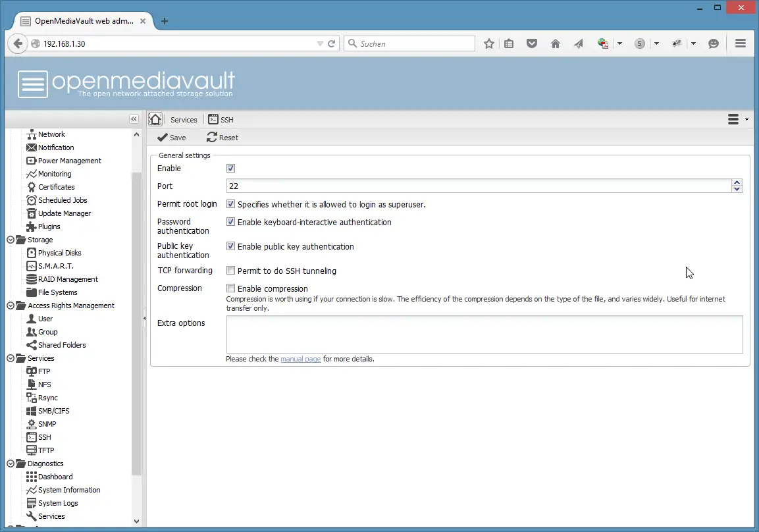
Task: Open the Network settings icon in sidebar
Action: point(32,134)
